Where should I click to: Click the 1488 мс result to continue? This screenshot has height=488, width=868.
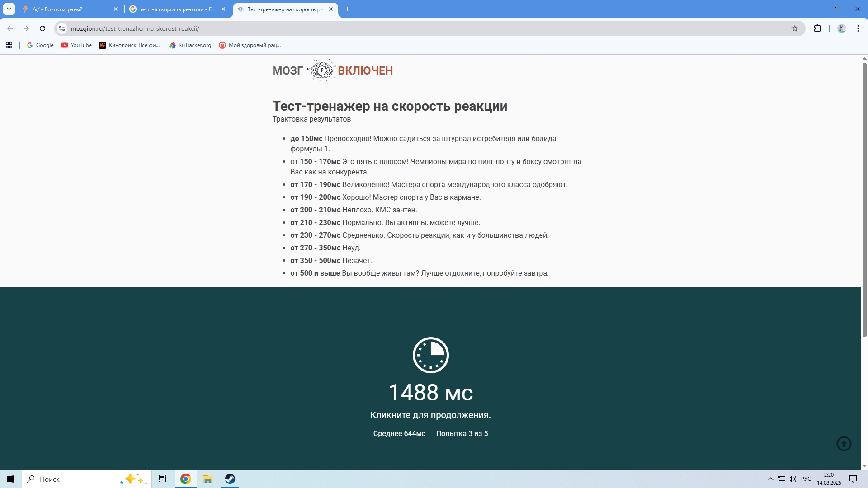tap(430, 392)
